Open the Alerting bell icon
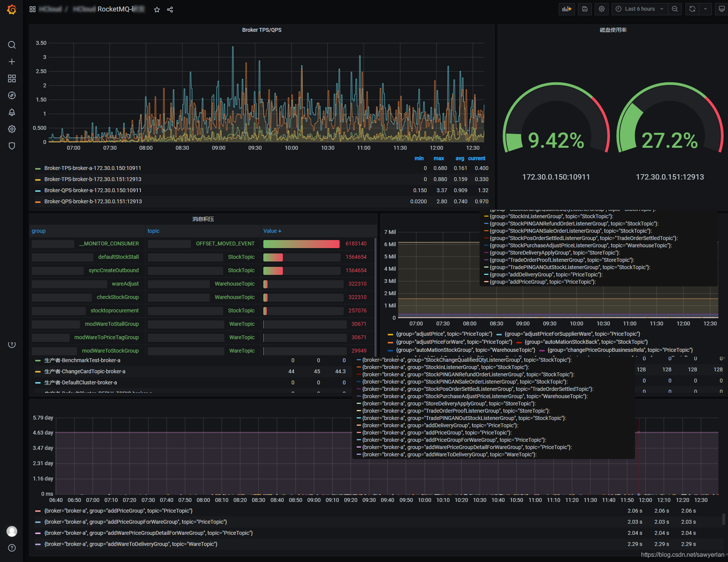 coord(12,112)
